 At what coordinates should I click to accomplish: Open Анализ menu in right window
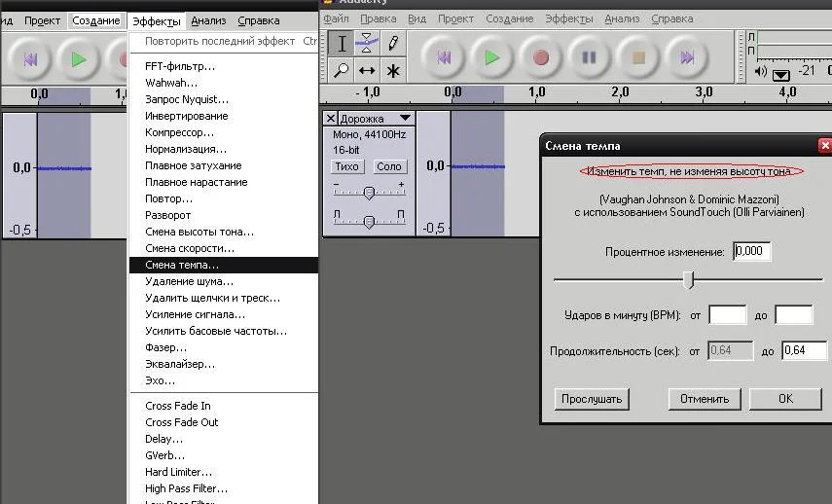click(622, 18)
